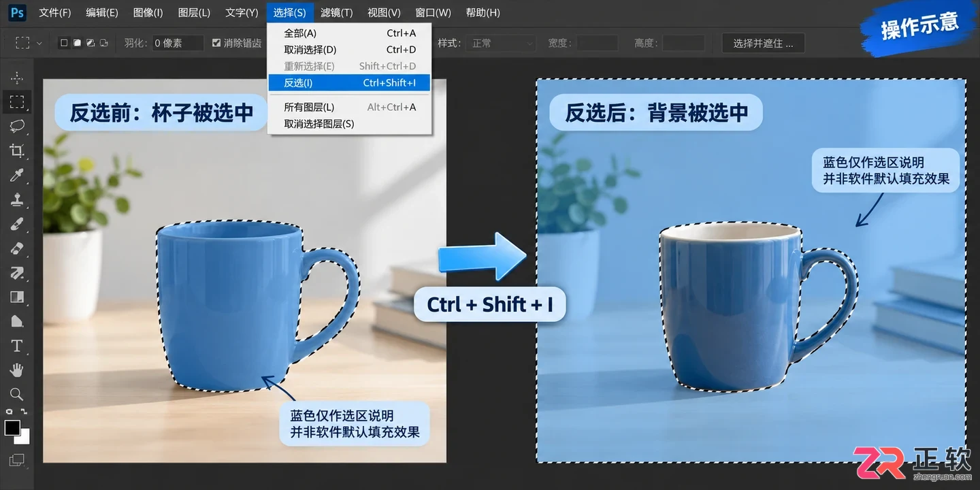The width and height of the screenshot is (980, 490).
Task: Choose 取消选择图层(S) in the Select menu
Action: [349, 124]
